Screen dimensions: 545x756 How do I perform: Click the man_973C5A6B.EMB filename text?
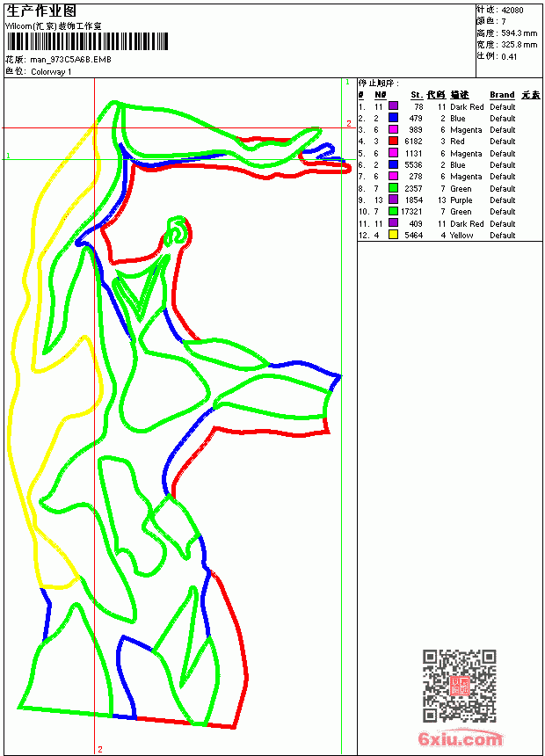(70, 60)
